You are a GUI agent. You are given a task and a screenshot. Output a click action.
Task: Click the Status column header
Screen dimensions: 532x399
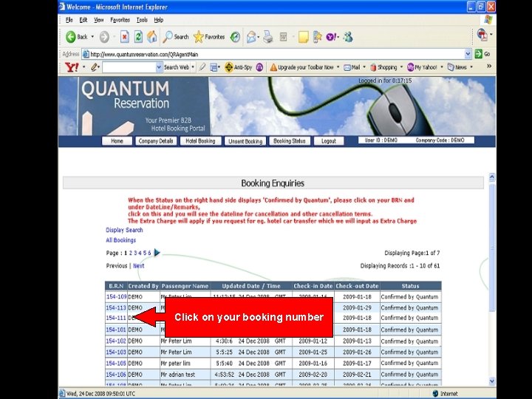[x=411, y=286]
